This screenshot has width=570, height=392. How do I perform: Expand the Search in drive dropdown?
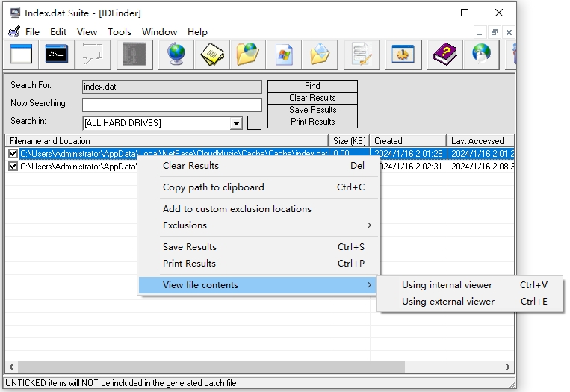pyautogui.click(x=236, y=123)
